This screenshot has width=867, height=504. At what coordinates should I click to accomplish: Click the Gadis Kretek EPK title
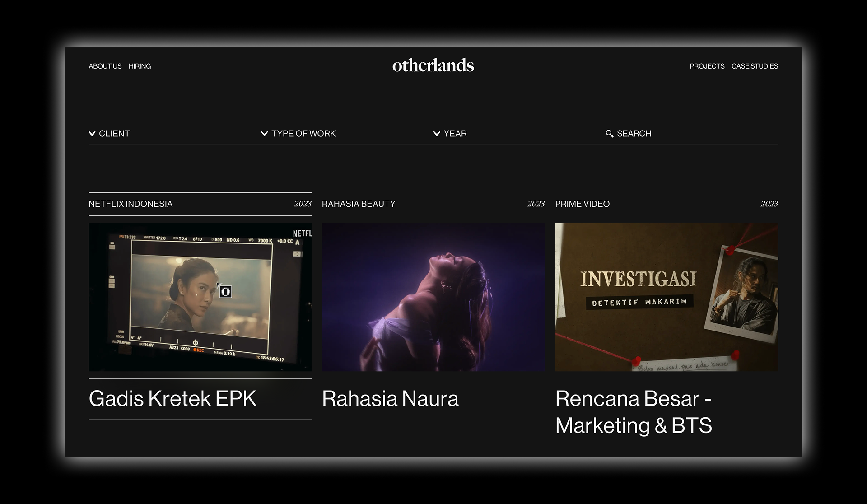coord(172,399)
